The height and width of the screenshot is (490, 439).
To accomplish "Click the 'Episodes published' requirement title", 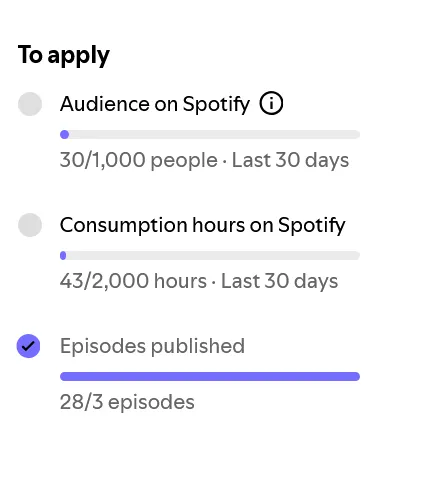I will pyautogui.click(x=152, y=346).
